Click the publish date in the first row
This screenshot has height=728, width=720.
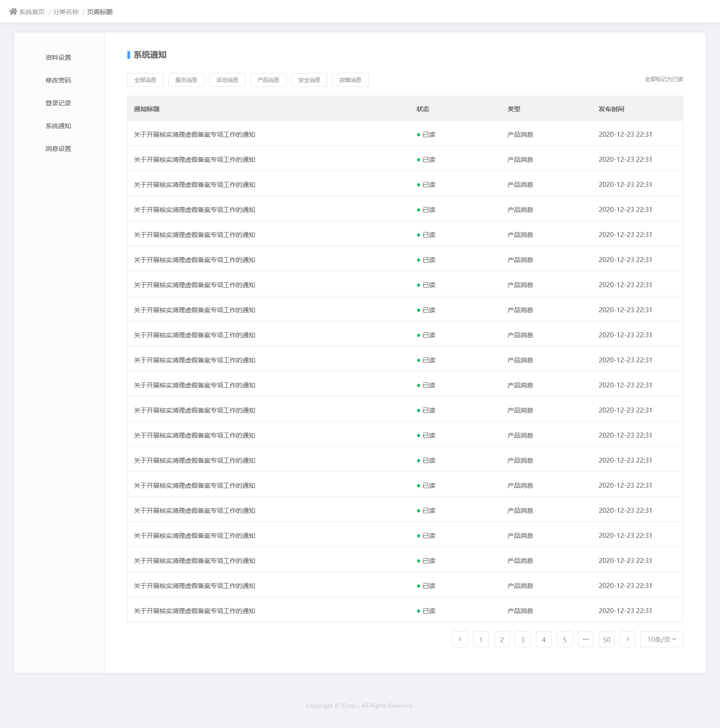625,134
